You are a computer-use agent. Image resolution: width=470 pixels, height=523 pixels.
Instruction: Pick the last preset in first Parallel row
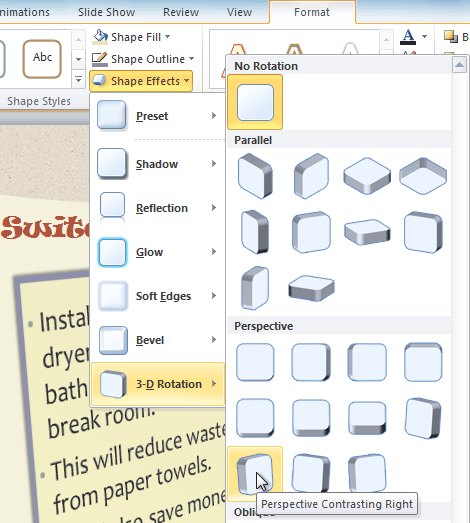pyautogui.click(x=423, y=176)
